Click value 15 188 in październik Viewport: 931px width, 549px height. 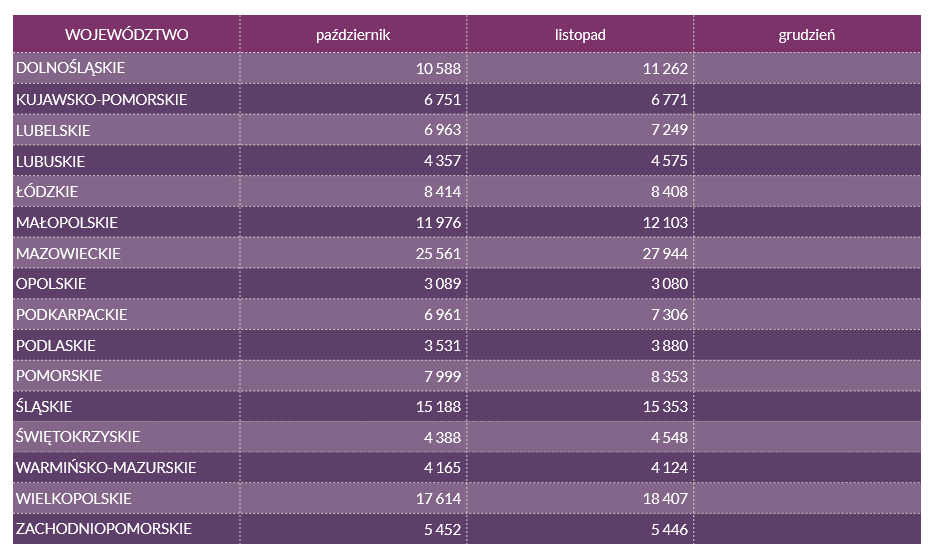pos(436,407)
